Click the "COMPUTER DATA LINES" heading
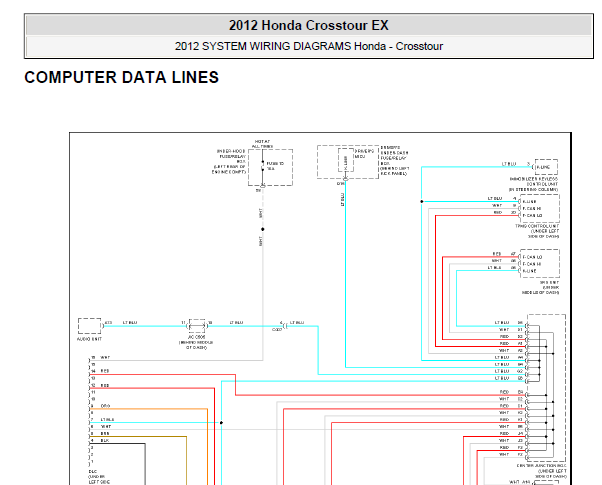 click(x=121, y=77)
